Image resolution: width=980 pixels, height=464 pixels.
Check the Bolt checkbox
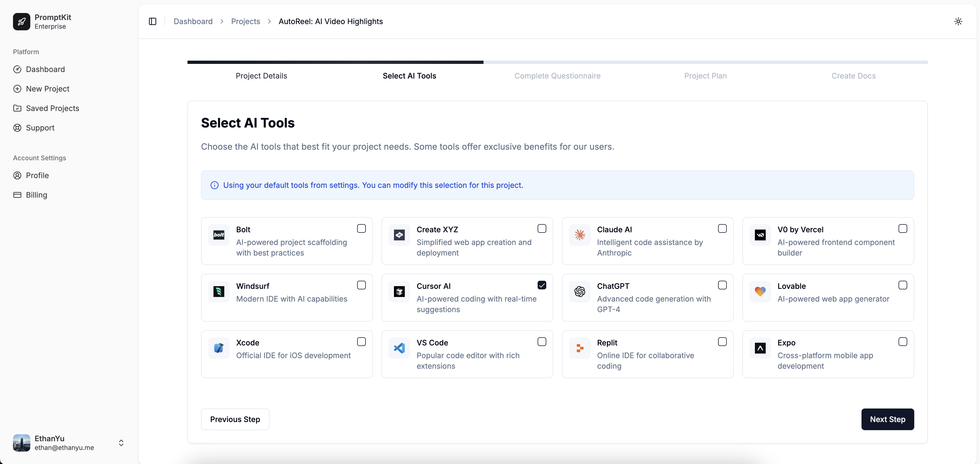coord(361,228)
